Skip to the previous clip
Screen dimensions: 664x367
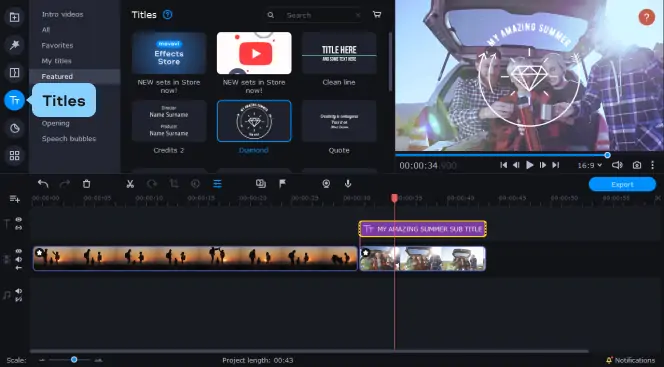[x=503, y=165]
